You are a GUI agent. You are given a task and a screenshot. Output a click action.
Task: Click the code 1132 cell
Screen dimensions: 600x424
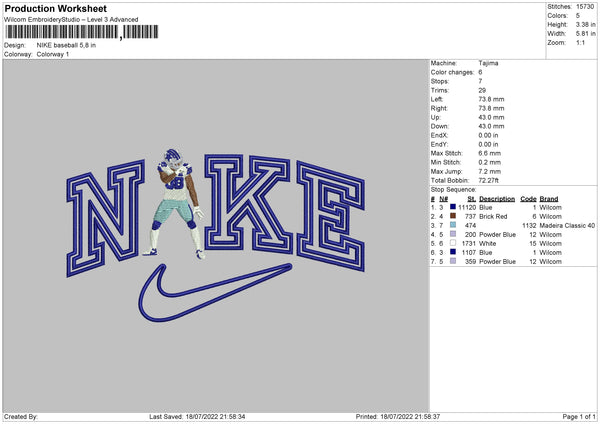point(529,225)
